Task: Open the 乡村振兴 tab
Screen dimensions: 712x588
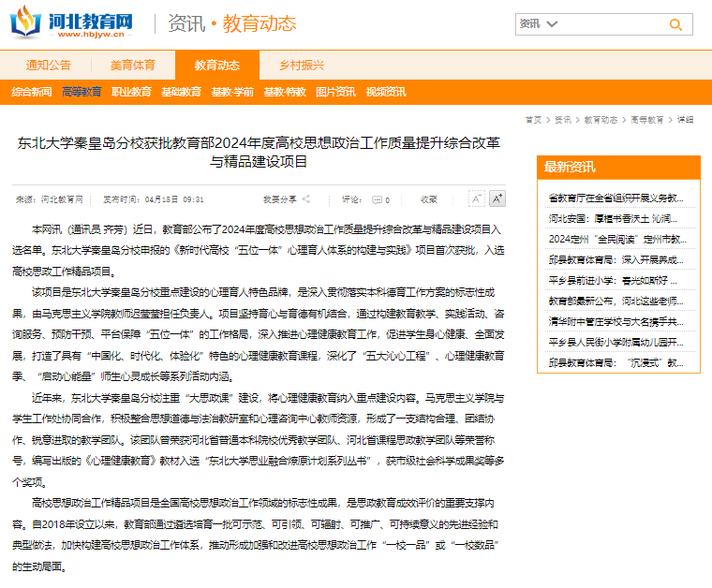Action: [x=302, y=66]
